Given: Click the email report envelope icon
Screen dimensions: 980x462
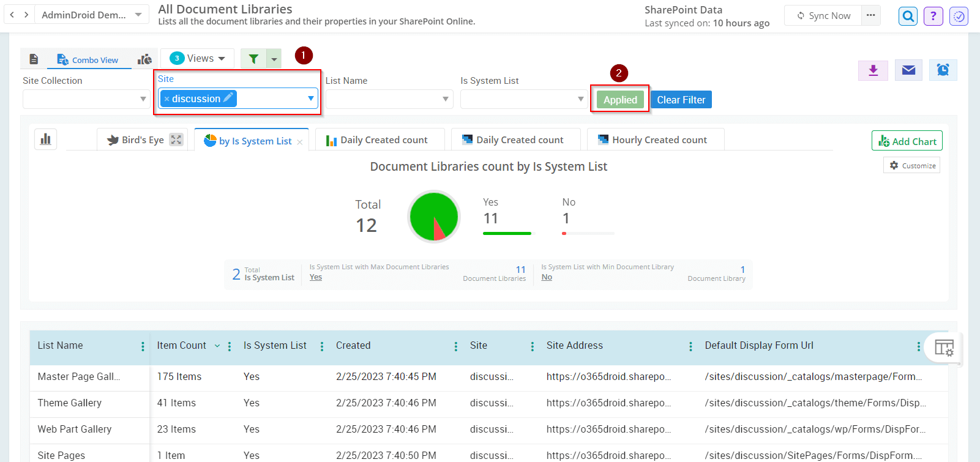Looking at the screenshot, I should coord(908,70).
